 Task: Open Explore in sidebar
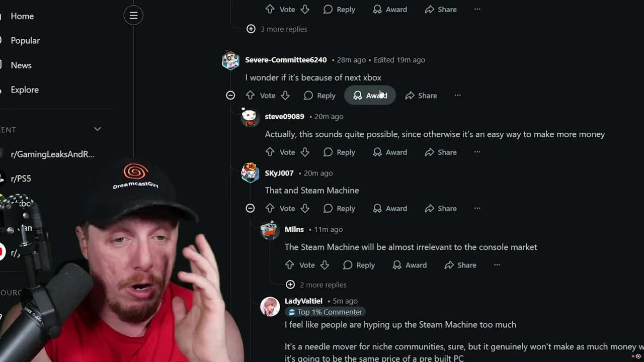tap(25, 90)
